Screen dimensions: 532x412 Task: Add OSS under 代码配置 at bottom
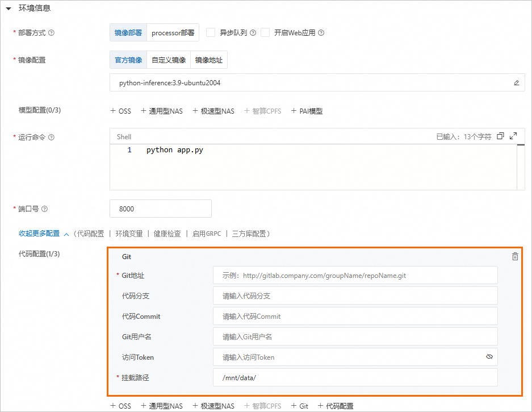click(121, 406)
